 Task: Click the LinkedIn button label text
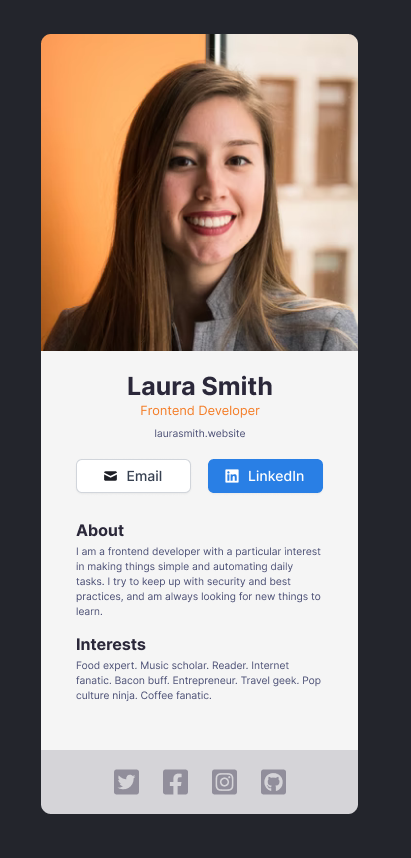point(276,476)
